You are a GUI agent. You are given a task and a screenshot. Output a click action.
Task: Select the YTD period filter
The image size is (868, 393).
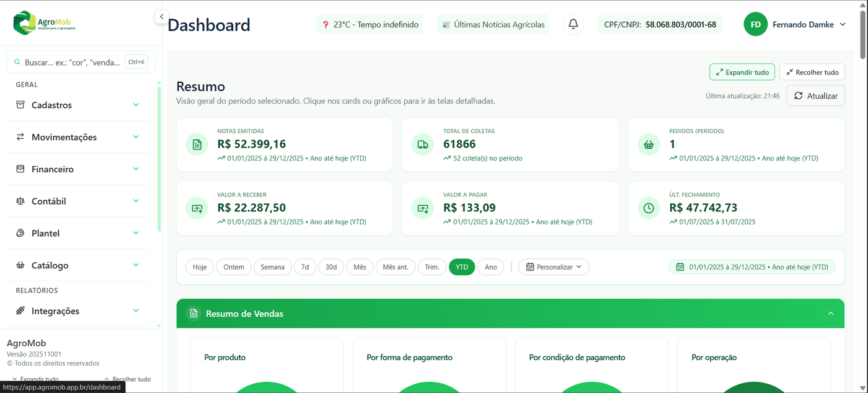(462, 267)
